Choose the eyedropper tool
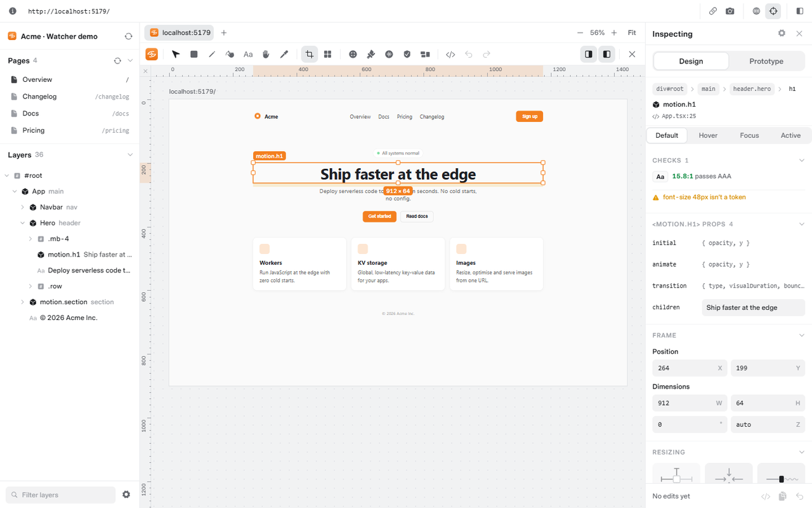Screen dimensions: 812x508 pos(284,55)
